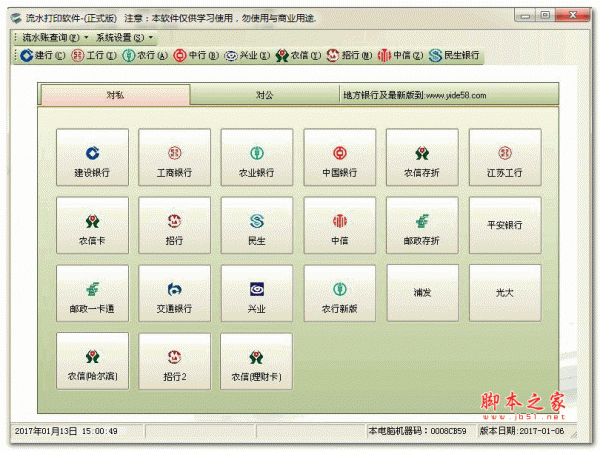Open the 邮政一卡通 tile
Screen dimensions: 600x451
tap(92, 293)
